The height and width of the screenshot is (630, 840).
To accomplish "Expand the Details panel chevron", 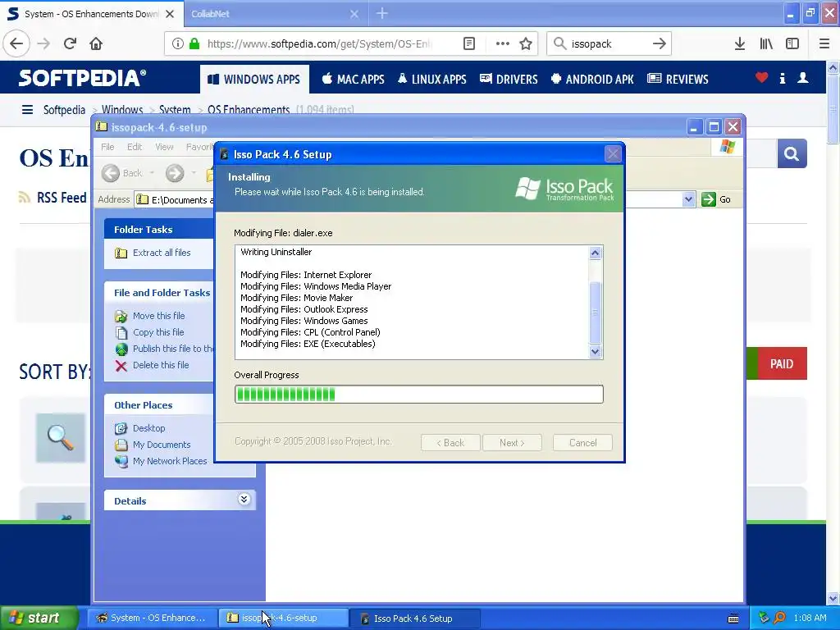I will (244, 500).
